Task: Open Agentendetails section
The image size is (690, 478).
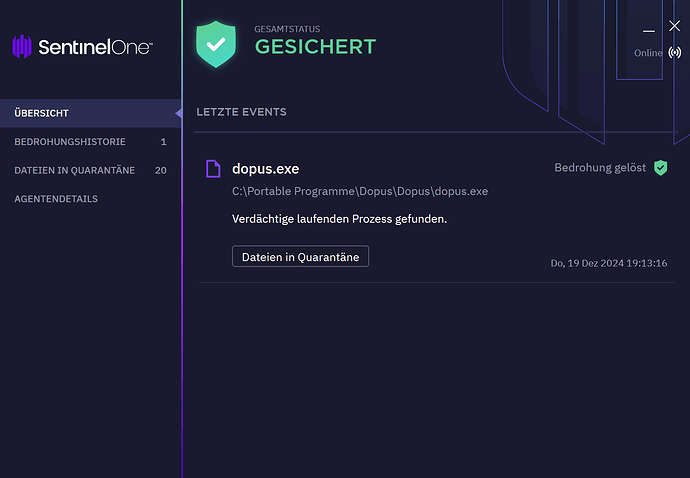Action: click(90, 199)
